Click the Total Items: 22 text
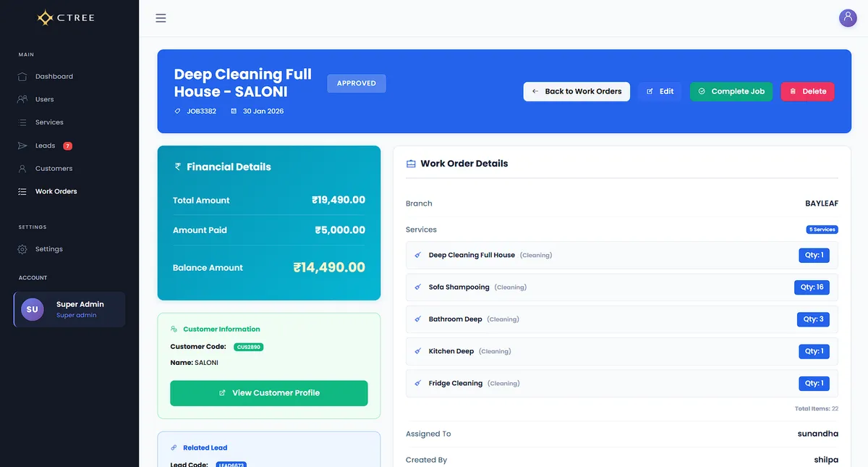The width and height of the screenshot is (868, 467). 817,409
